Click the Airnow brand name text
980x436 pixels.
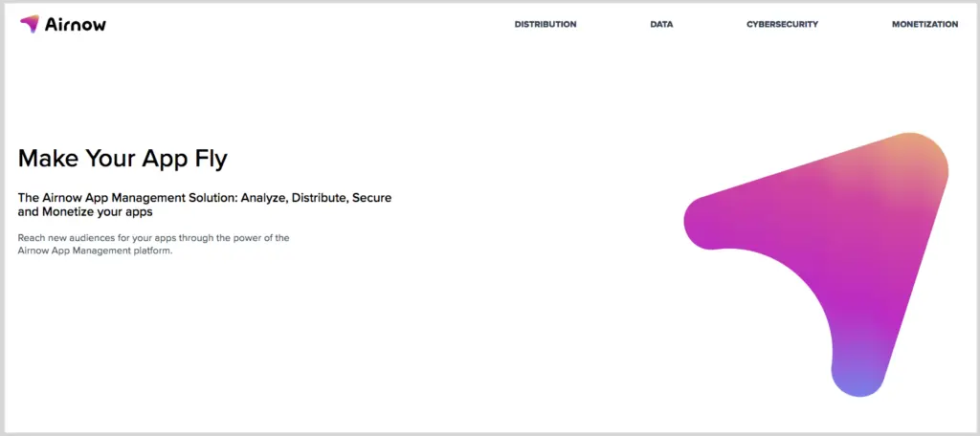tap(76, 25)
